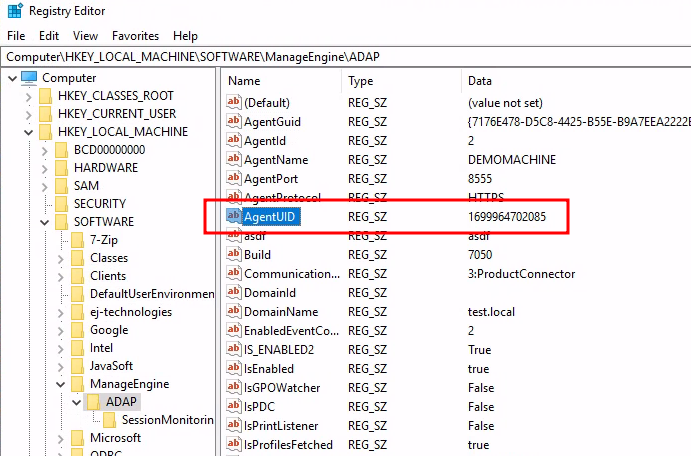
Task: Collapse the Computer root node
Action: coord(12,78)
